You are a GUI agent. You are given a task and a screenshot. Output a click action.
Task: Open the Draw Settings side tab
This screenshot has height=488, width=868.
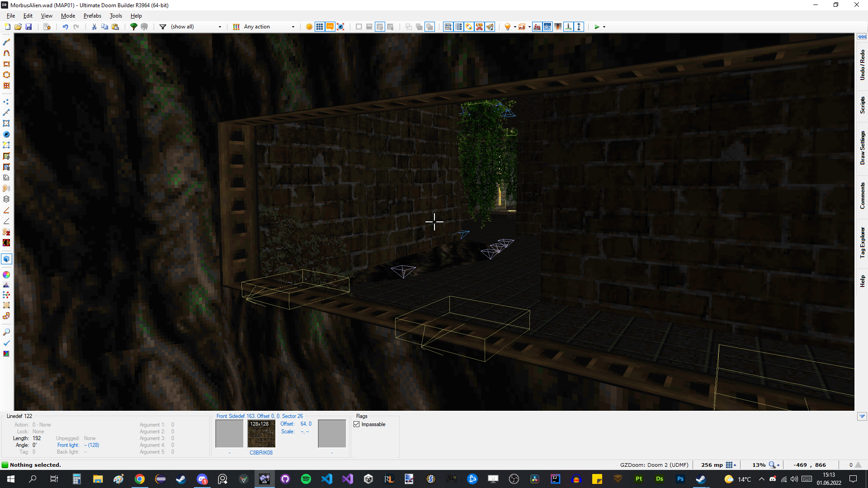862,148
